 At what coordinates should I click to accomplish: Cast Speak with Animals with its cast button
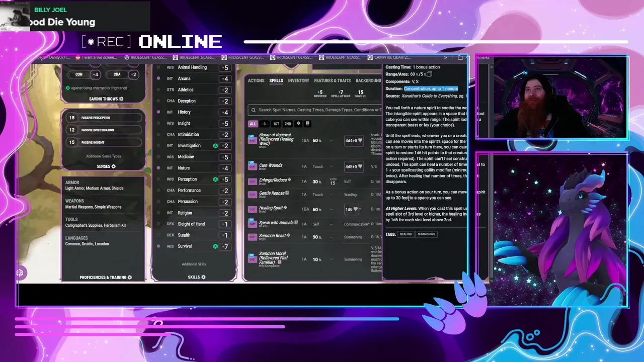click(x=253, y=224)
